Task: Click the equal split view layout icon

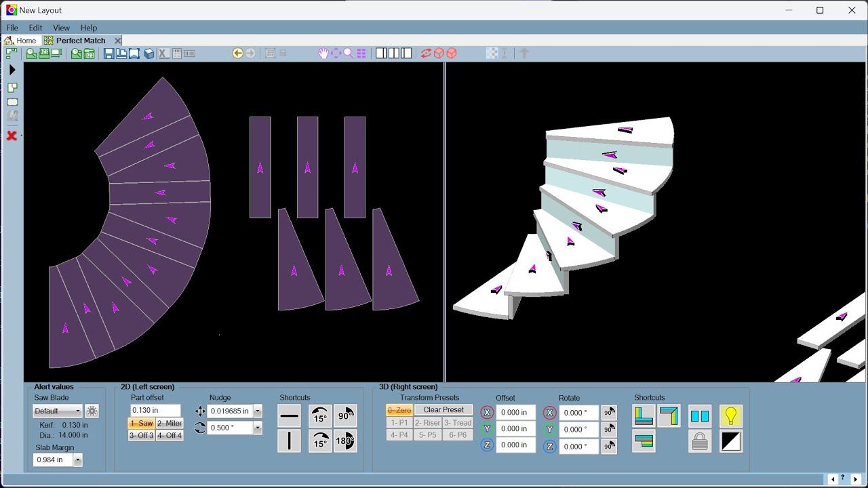Action: 394,54
